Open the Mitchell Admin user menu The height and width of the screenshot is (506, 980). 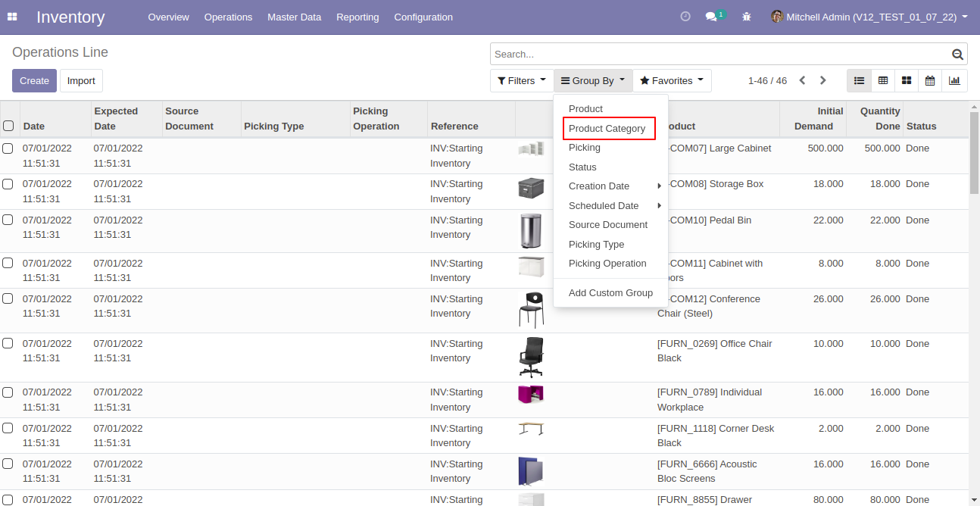[x=869, y=17]
